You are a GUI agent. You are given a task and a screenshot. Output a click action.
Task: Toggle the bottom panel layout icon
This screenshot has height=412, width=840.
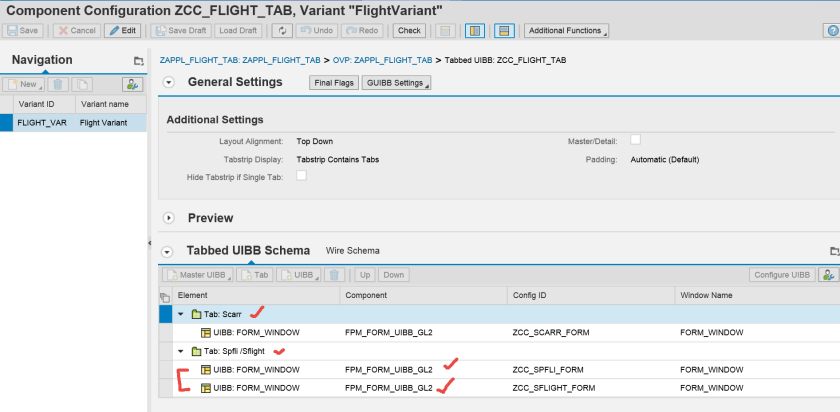pyautogui.click(x=504, y=31)
